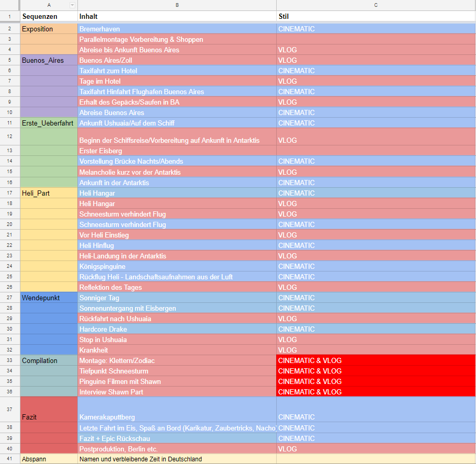Click the 'Beginn der Schiffsreise' cell
Viewport: 476px width, 464px height.
177,137
